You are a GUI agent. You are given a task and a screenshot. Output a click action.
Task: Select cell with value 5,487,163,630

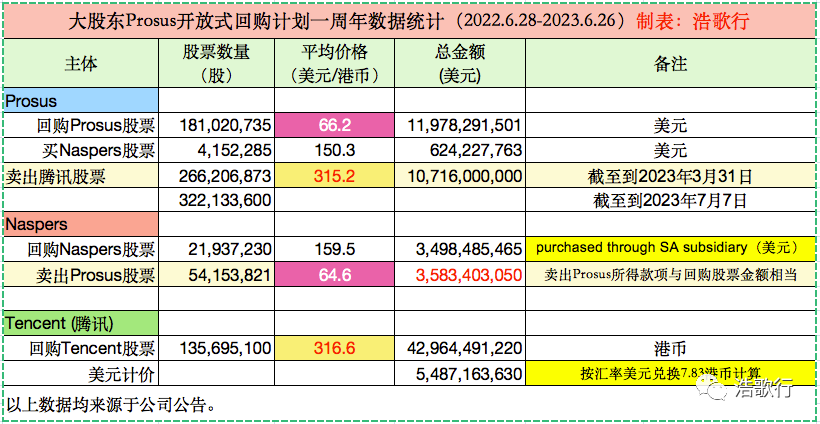(x=460, y=374)
